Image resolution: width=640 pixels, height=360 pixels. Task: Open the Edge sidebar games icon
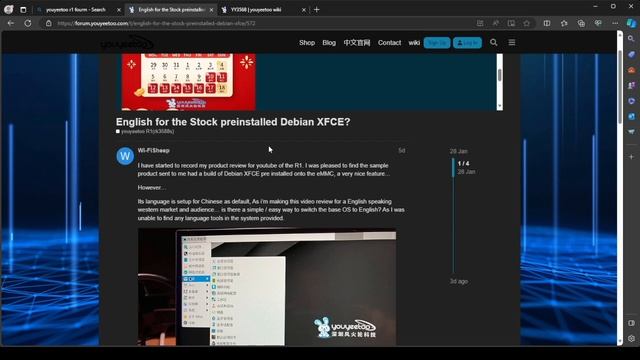click(x=631, y=85)
